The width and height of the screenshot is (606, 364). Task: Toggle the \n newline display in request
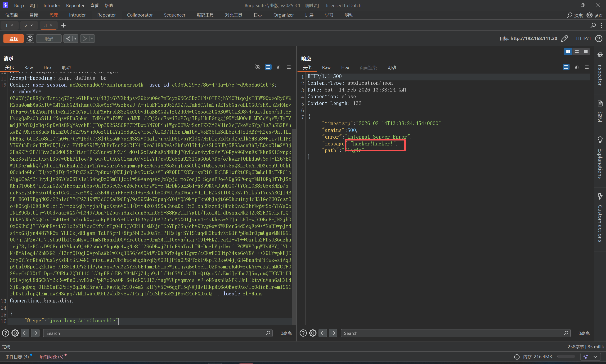pos(278,67)
